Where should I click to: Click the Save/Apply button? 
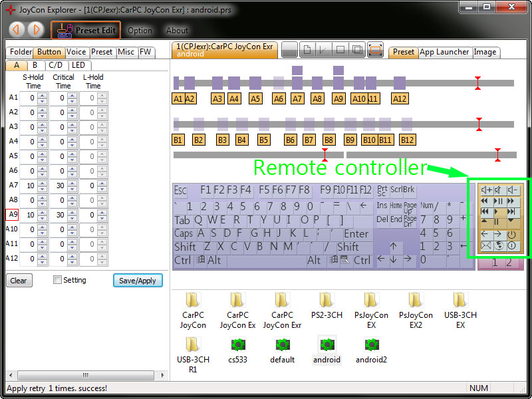tap(138, 280)
